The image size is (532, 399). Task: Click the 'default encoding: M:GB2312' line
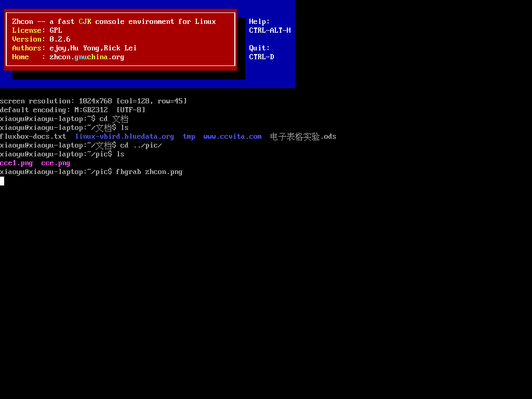click(73, 110)
